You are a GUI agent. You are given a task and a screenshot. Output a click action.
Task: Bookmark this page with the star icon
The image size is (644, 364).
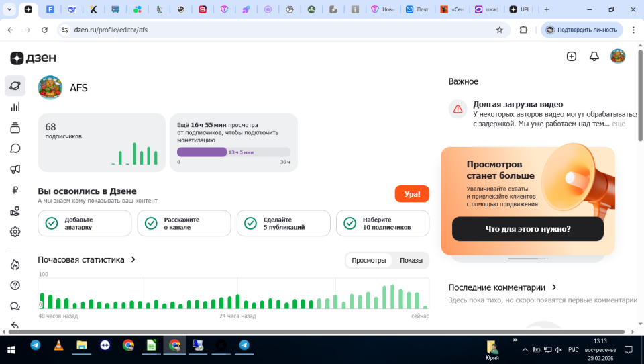tap(499, 30)
